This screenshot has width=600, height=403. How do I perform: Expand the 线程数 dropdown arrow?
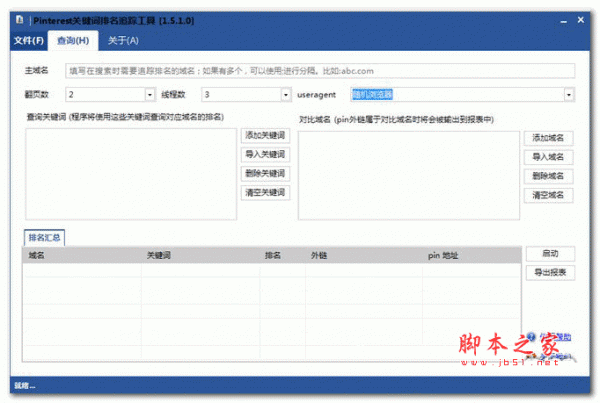coord(286,95)
